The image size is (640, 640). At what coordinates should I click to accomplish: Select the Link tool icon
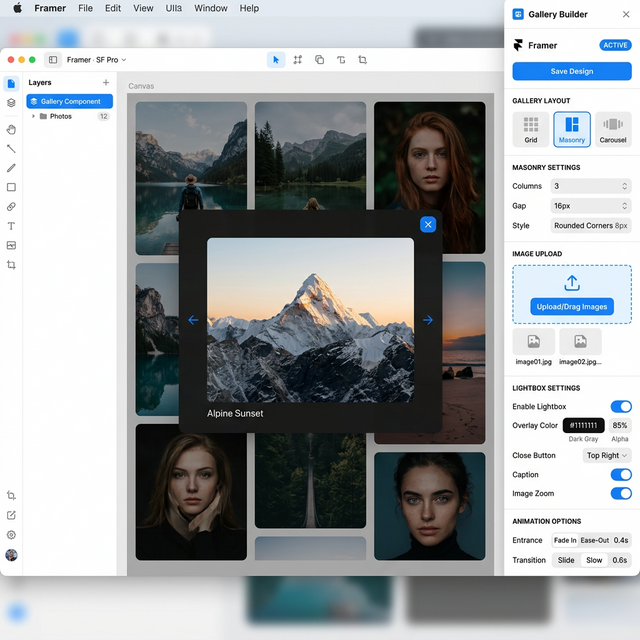tap(11, 207)
